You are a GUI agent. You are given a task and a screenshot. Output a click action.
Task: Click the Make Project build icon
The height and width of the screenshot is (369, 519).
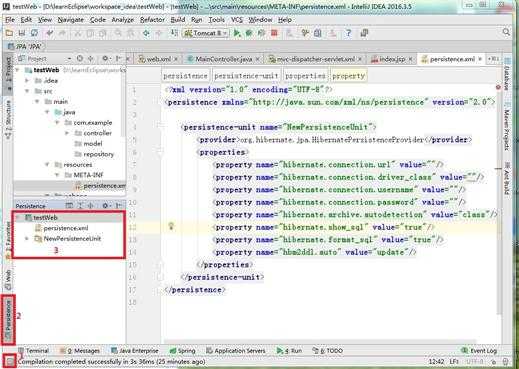pos(174,33)
